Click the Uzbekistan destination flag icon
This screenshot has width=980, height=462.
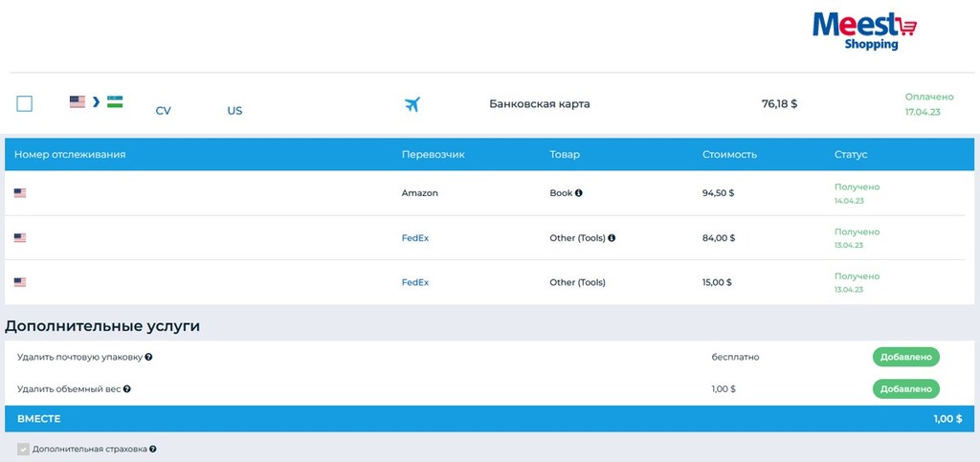coord(115,101)
